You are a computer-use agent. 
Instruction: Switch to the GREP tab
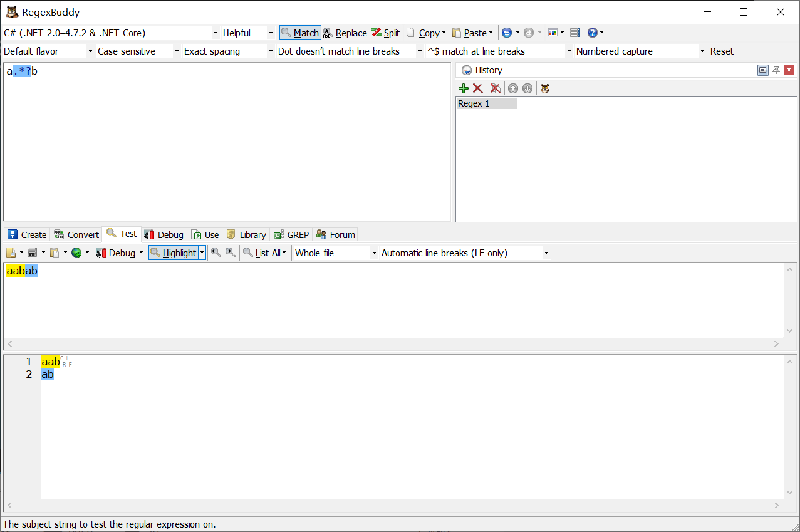coord(291,234)
